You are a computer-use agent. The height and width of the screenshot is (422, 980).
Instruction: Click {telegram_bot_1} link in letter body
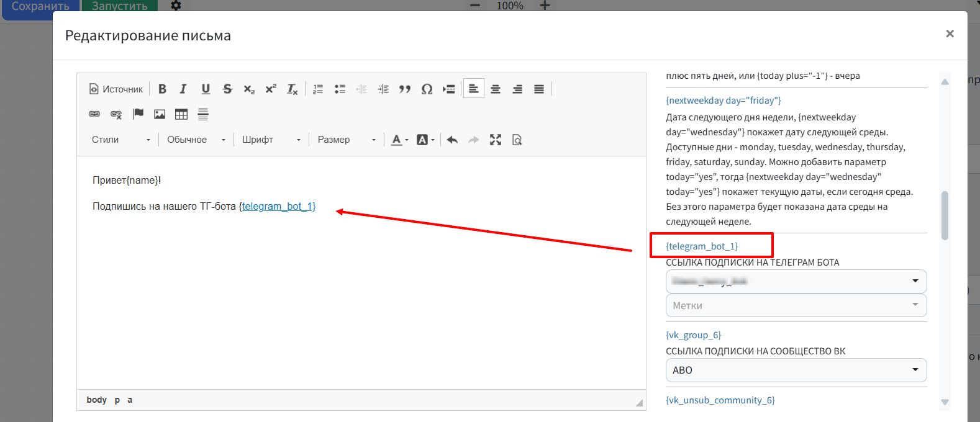tap(279, 206)
